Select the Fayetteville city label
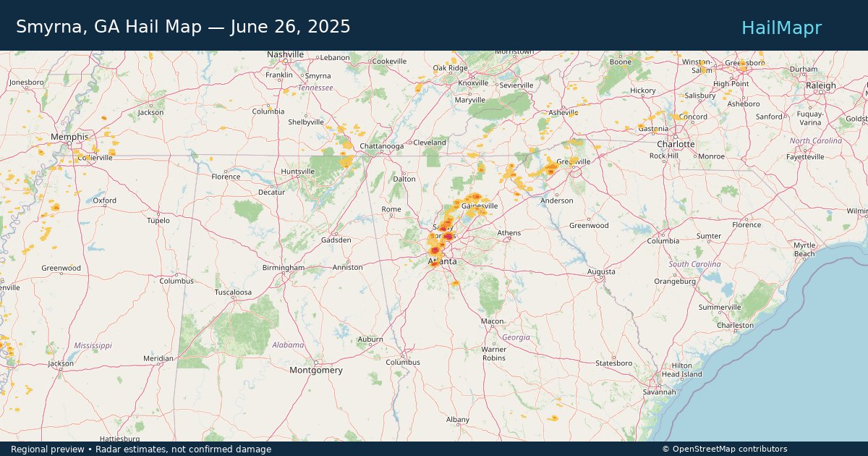This screenshot has height=456, width=868. tap(805, 157)
